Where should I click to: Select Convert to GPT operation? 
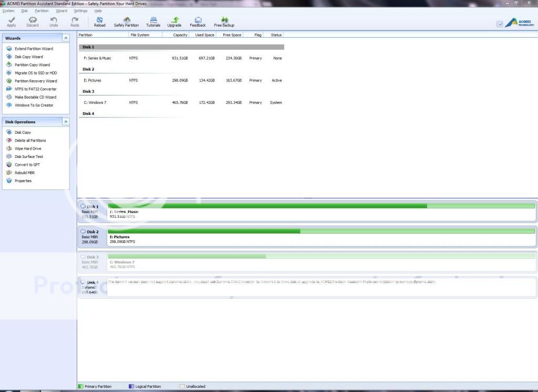(x=23, y=164)
